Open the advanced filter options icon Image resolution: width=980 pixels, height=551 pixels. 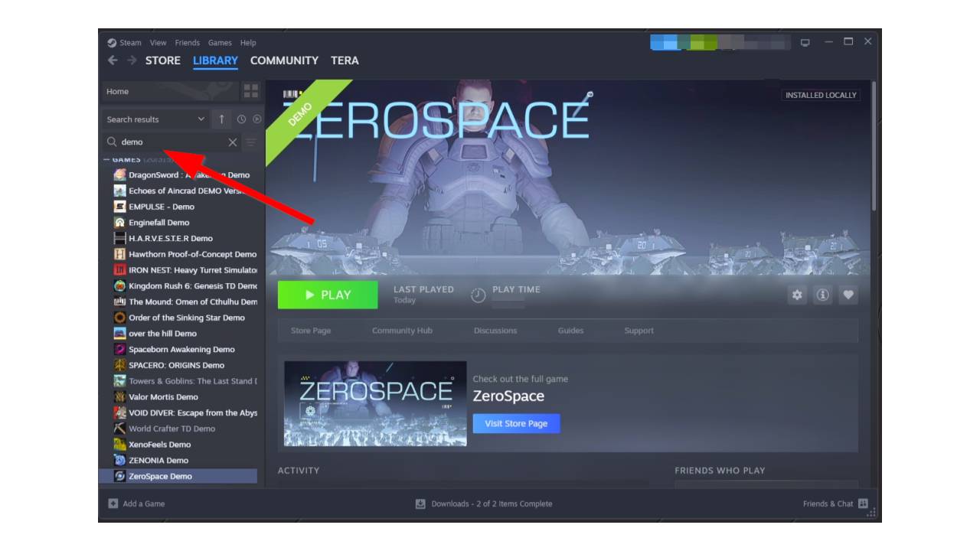click(x=251, y=142)
